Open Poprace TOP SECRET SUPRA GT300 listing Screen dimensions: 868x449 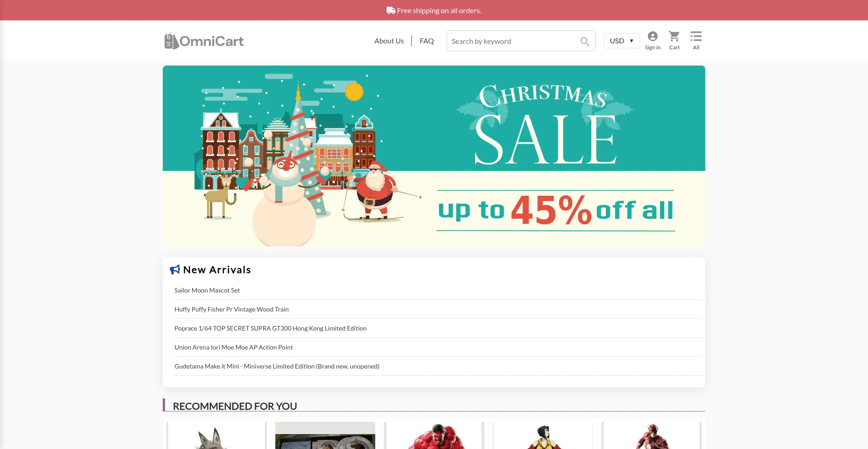point(270,328)
